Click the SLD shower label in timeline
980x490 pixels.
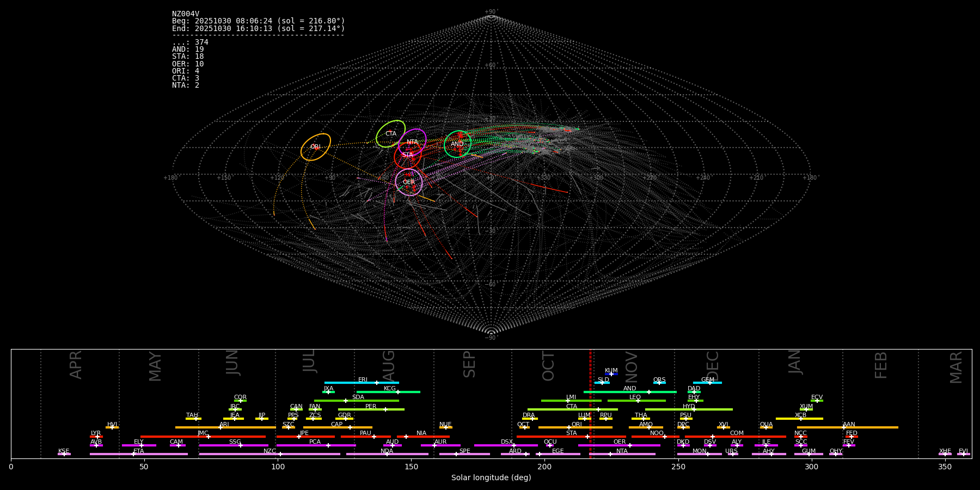click(x=603, y=380)
